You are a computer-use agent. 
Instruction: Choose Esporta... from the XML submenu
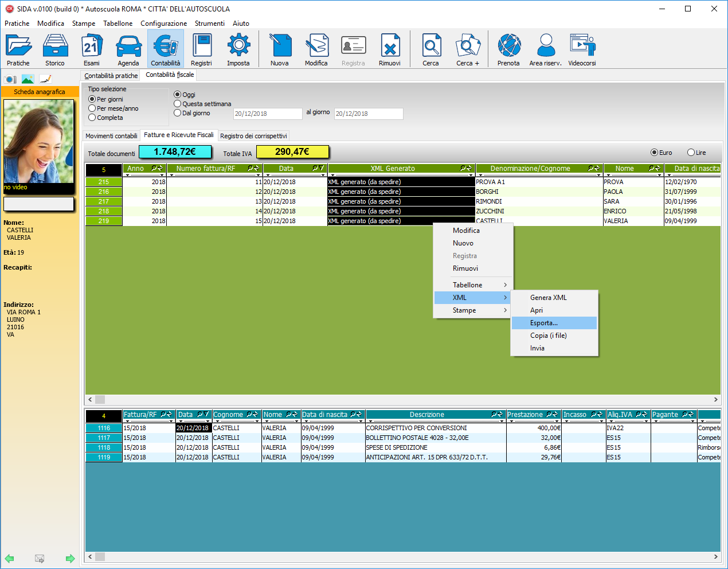[x=543, y=323]
